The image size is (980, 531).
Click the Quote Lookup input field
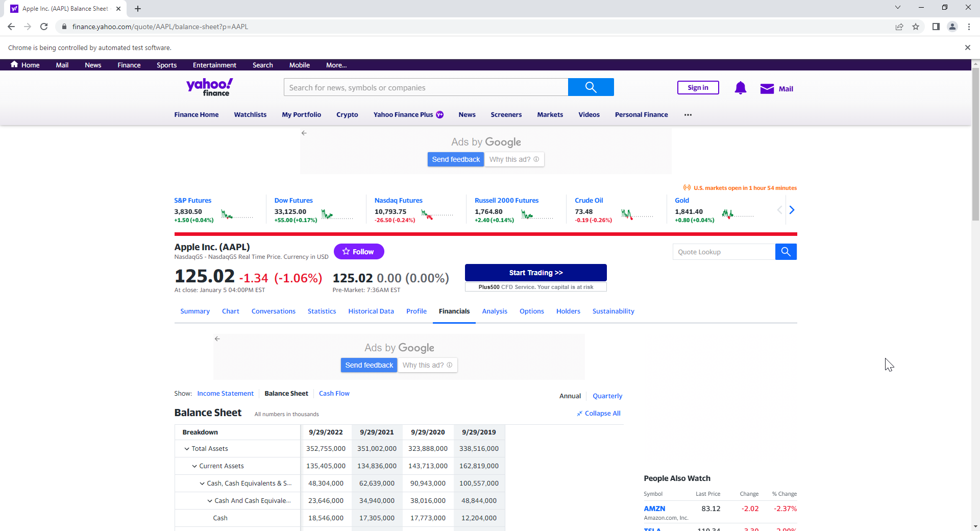coord(724,252)
